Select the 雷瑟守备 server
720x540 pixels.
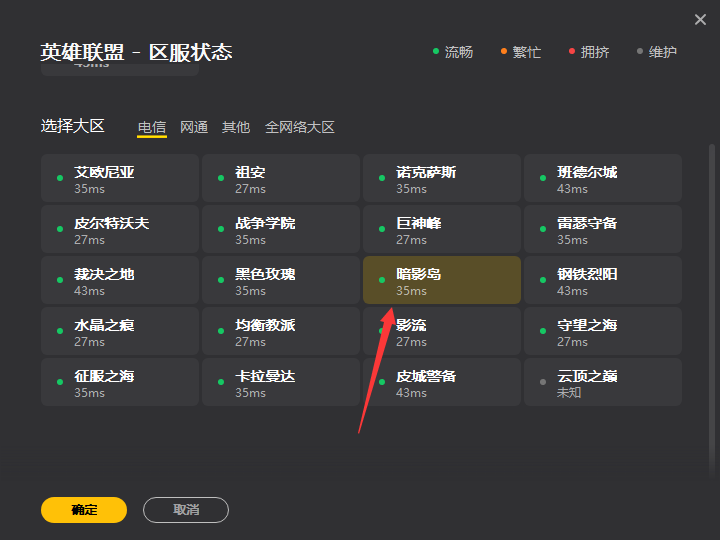[603, 229]
